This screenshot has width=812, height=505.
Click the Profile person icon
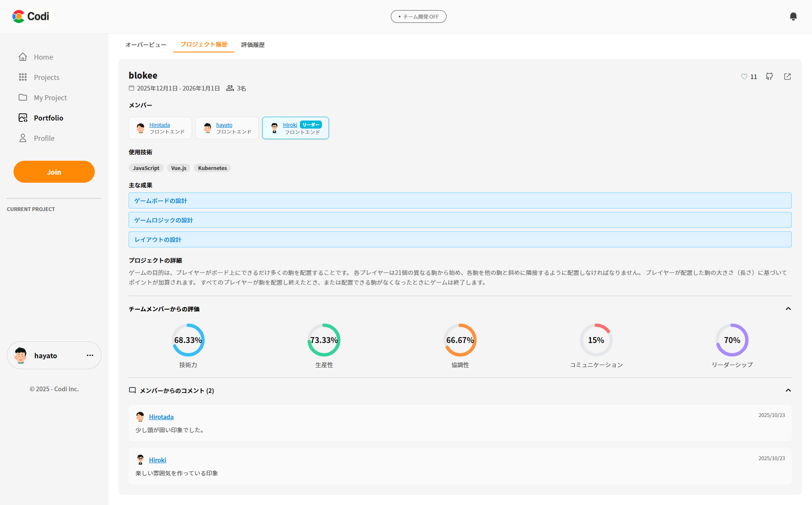tap(23, 138)
